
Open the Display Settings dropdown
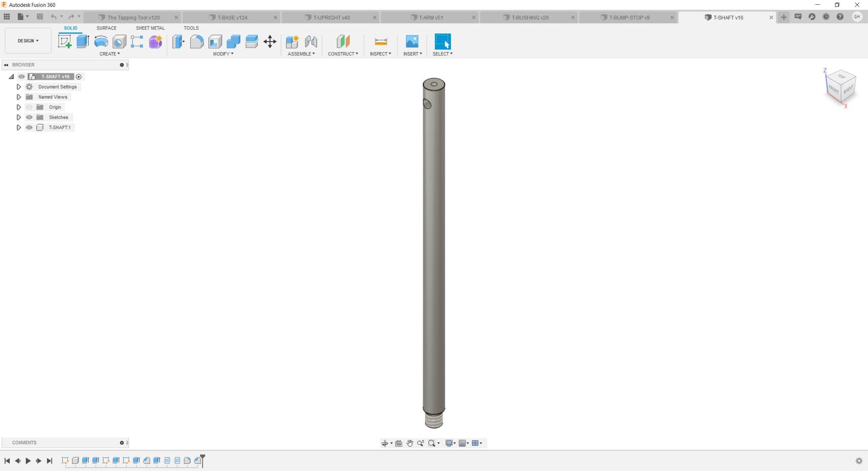point(450,443)
